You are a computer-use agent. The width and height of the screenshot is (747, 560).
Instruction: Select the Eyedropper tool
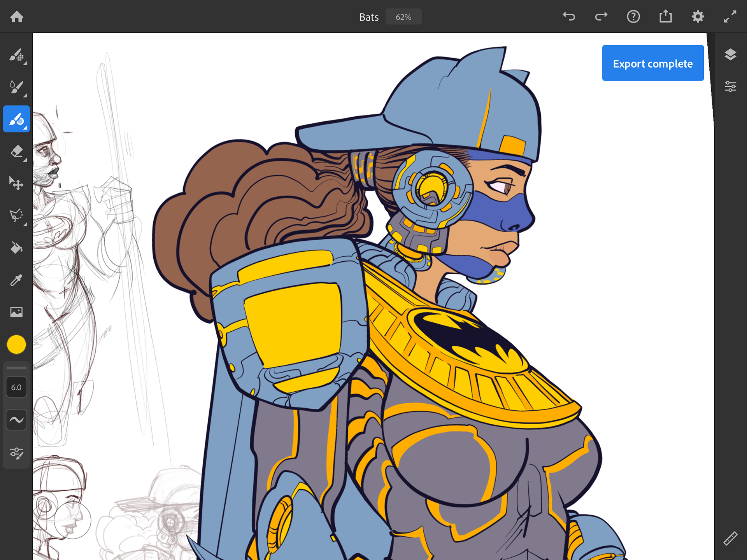[x=16, y=280]
